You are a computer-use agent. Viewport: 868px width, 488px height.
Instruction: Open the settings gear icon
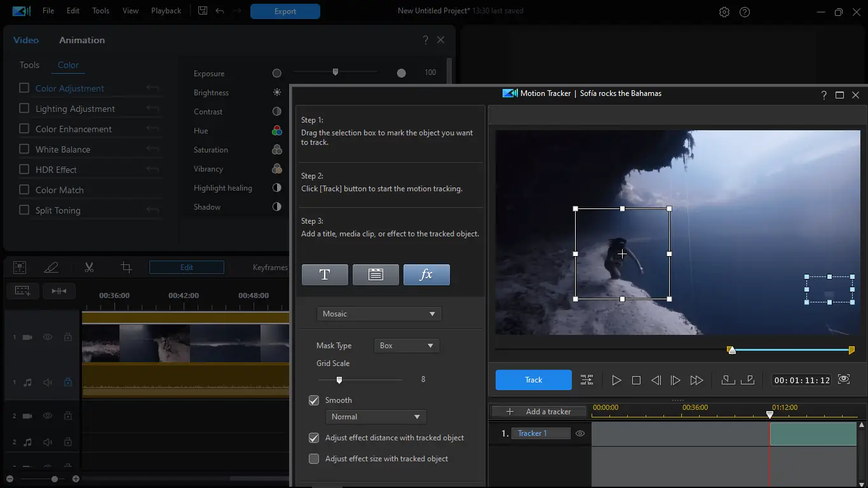(724, 11)
